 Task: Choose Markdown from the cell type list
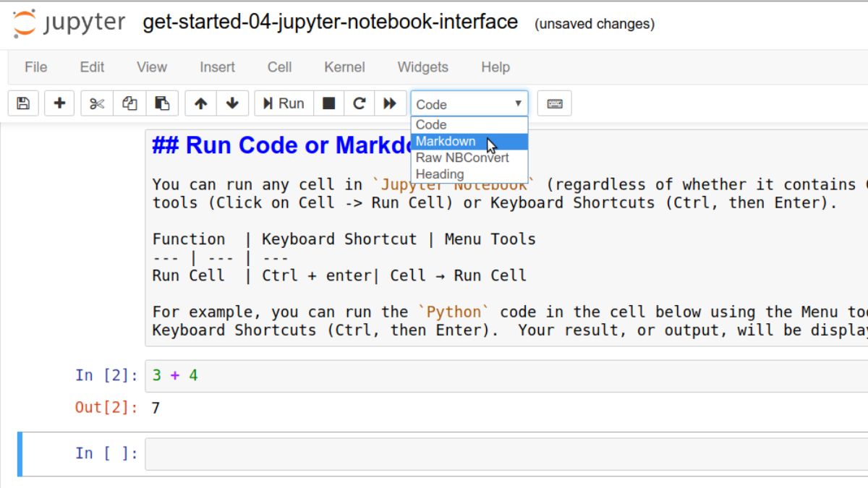446,141
